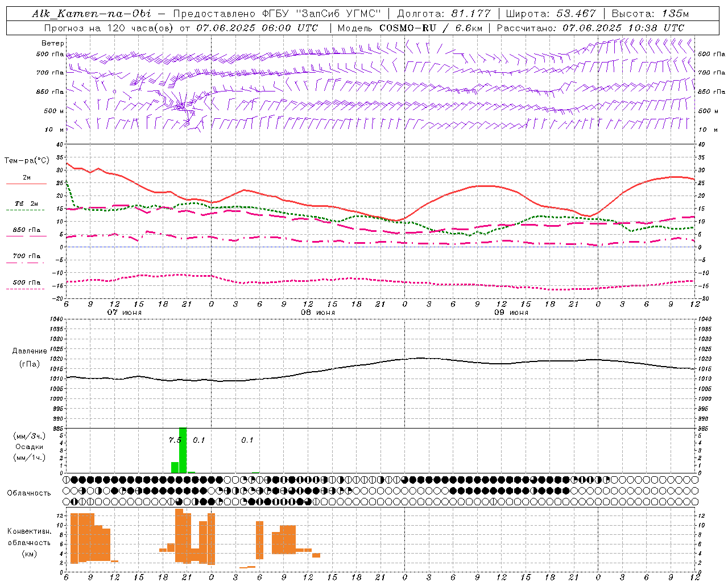Image resolution: width=728 pixels, height=582 pixels.
Task: Click the (км) unit under convective cloudiness
Action: [29, 554]
